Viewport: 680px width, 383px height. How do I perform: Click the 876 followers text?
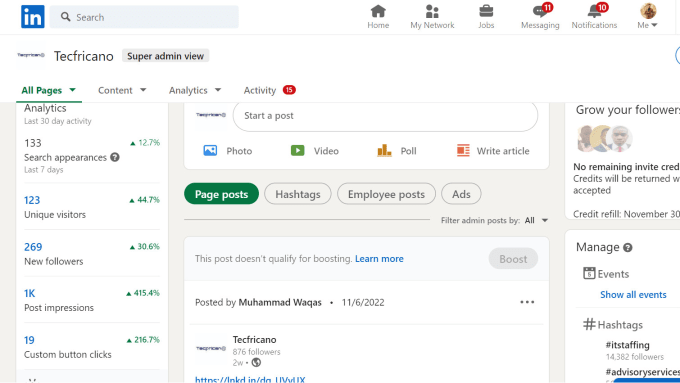click(x=256, y=352)
